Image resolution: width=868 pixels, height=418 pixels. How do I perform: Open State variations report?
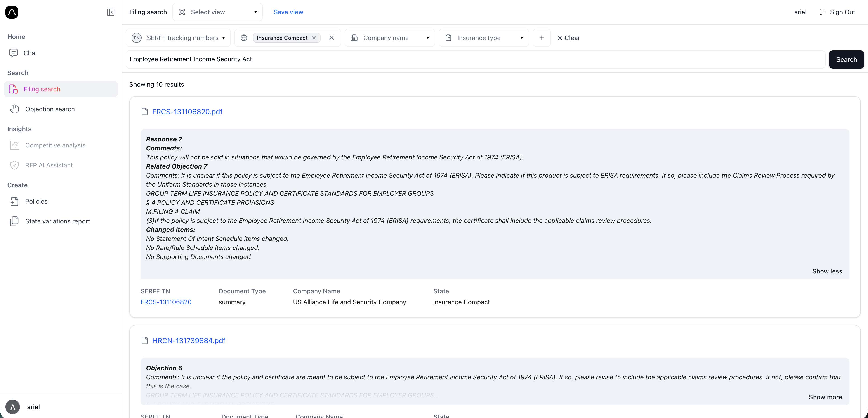click(57, 221)
